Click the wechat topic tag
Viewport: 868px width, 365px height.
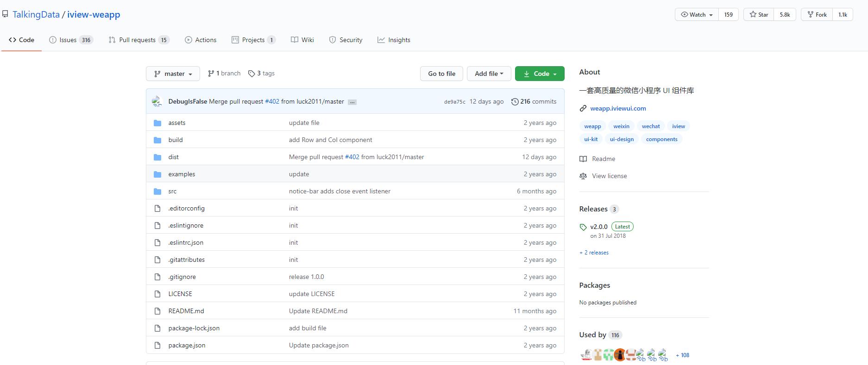[651, 126]
